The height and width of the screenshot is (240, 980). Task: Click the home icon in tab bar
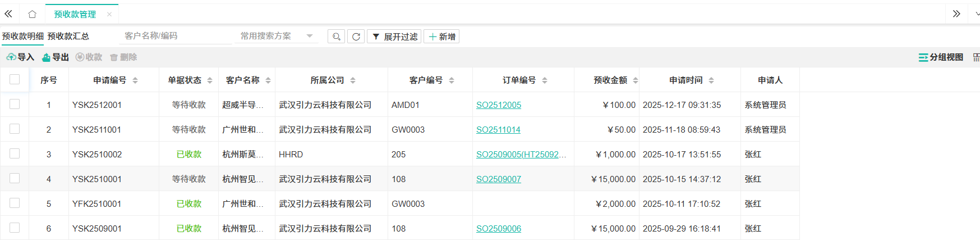tap(32, 14)
